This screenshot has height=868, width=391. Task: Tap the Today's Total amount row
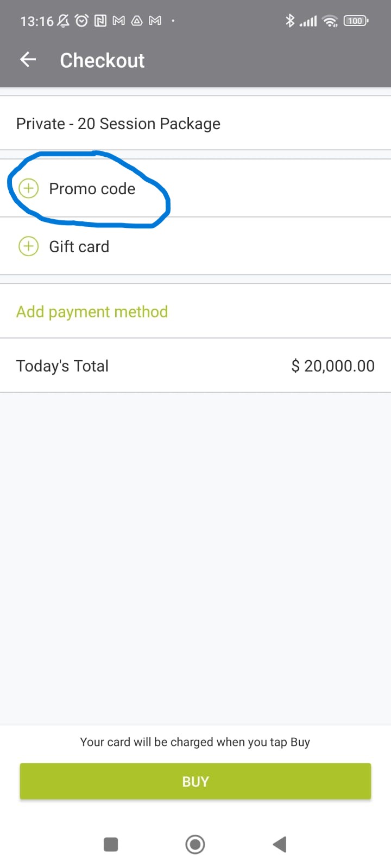[x=195, y=366]
